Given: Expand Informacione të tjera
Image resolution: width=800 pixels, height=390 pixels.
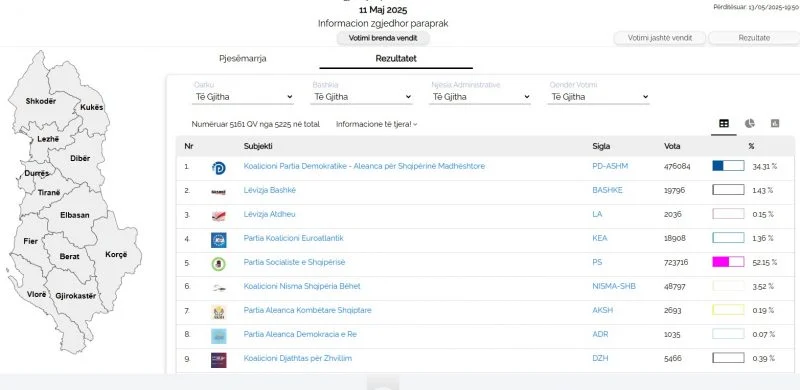Looking at the screenshot, I should coord(377,124).
